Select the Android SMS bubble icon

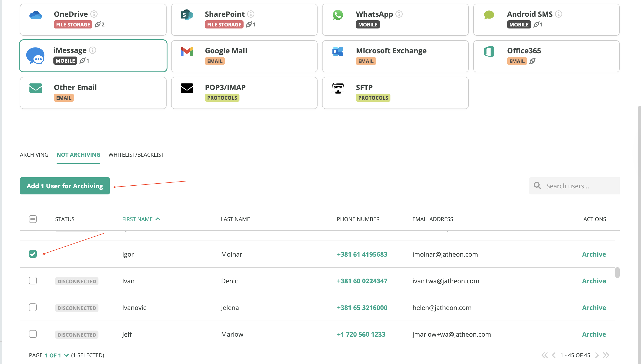point(489,15)
